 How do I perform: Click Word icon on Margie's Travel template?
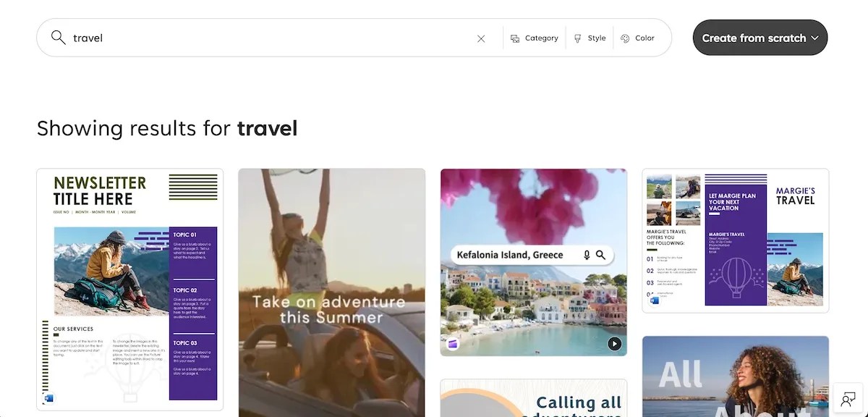pos(655,300)
